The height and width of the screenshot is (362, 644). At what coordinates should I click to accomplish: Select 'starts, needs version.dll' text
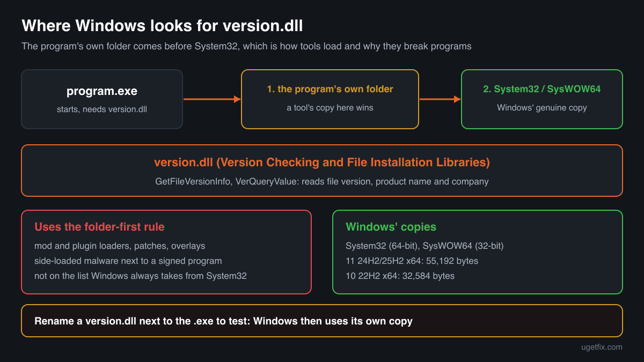pyautogui.click(x=102, y=110)
